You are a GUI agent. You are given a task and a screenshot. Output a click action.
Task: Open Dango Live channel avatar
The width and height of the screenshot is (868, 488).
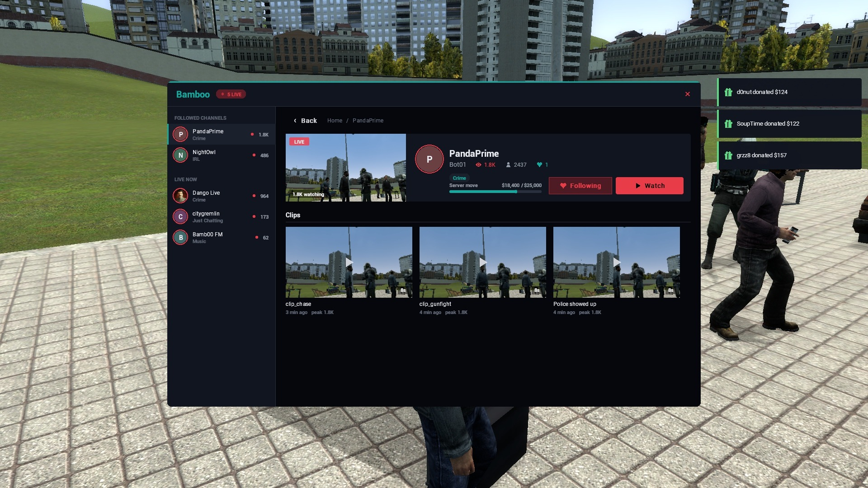point(180,196)
